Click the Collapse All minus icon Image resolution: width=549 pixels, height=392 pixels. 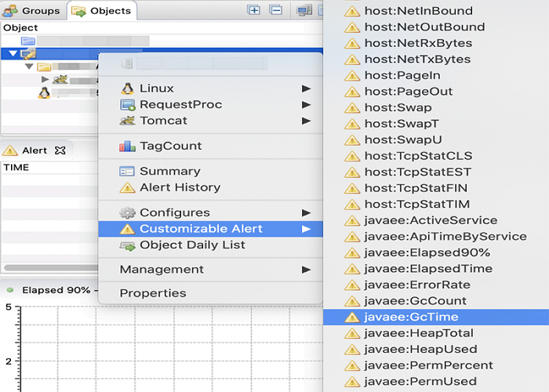[x=275, y=10]
